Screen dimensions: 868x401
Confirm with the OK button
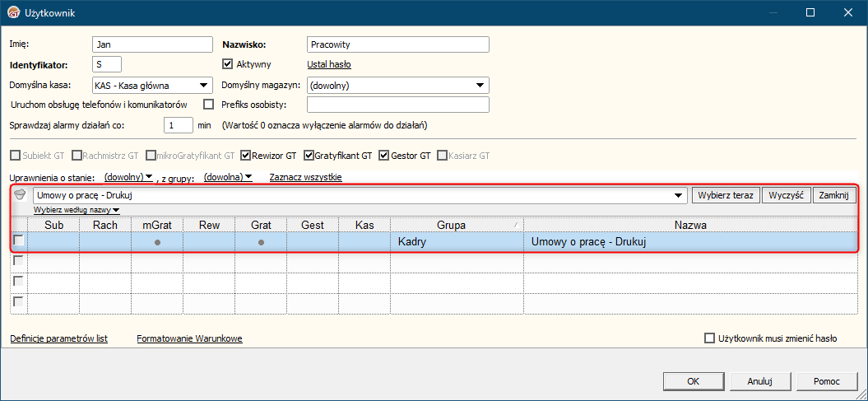coord(693,381)
